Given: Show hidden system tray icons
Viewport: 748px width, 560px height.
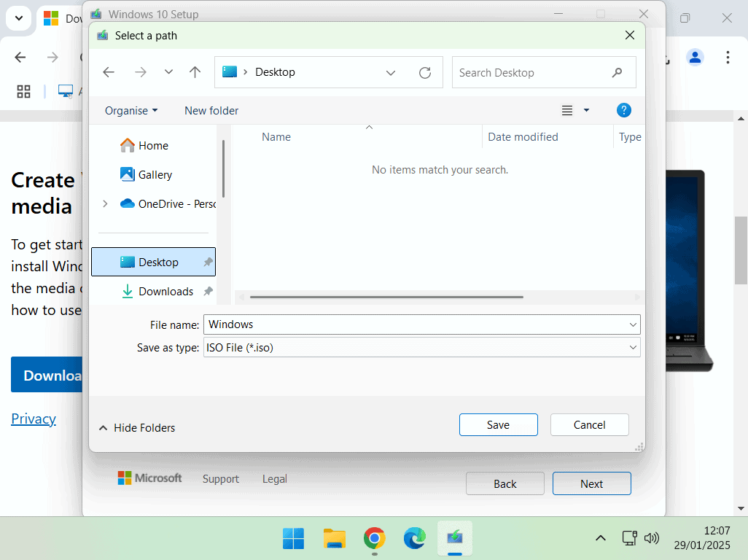Looking at the screenshot, I should [x=601, y=538].
